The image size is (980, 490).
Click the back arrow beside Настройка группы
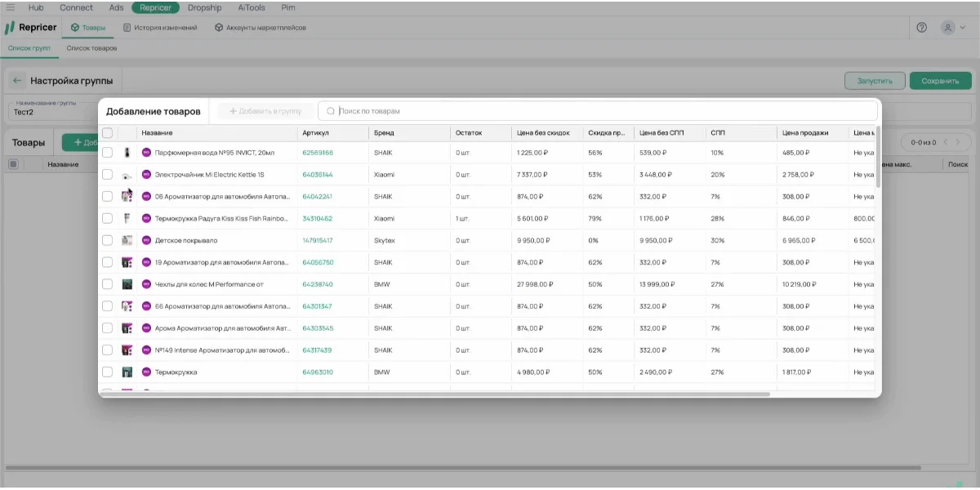click(17, 81)
